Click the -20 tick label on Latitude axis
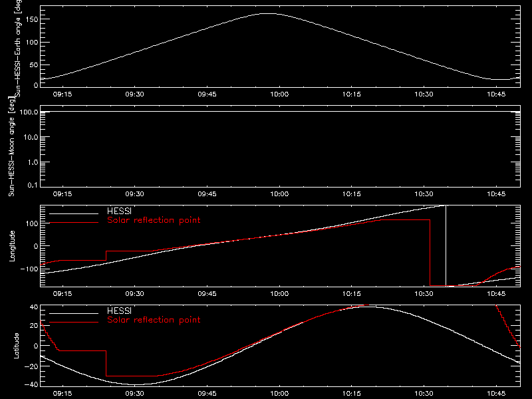The image size is (532, 399). tap(31, 366)
